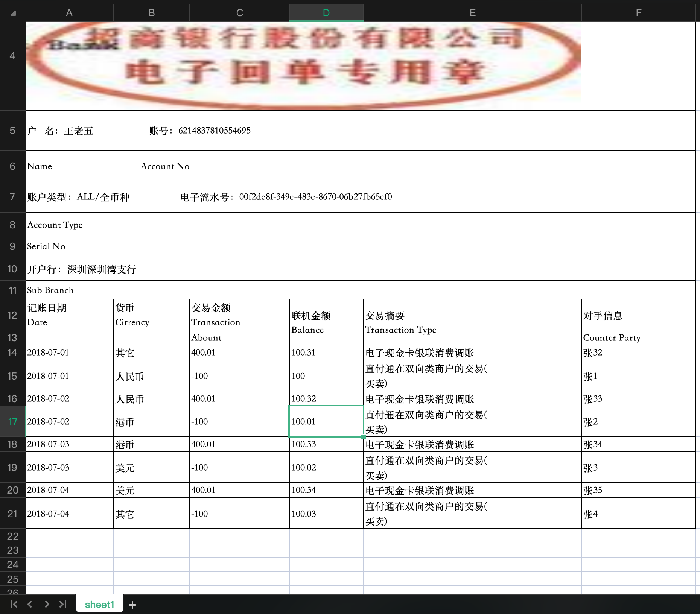Jump to last sheet arrow

[63, 604]
